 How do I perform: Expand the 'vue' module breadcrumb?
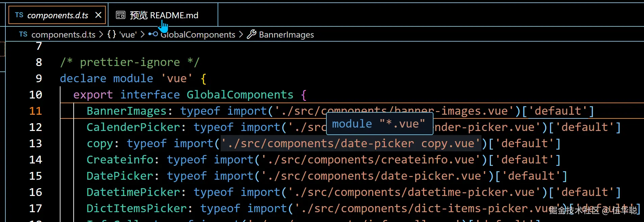(x=128, y=35)
